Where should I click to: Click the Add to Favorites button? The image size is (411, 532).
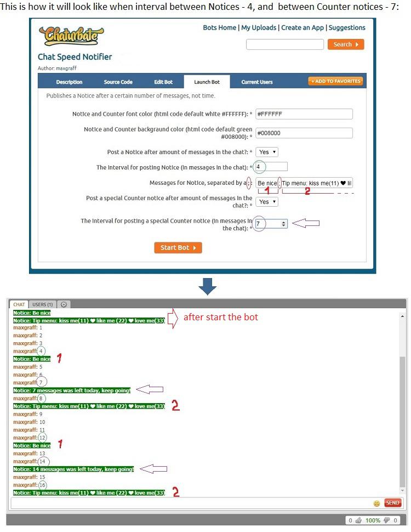tap(335, 81)
